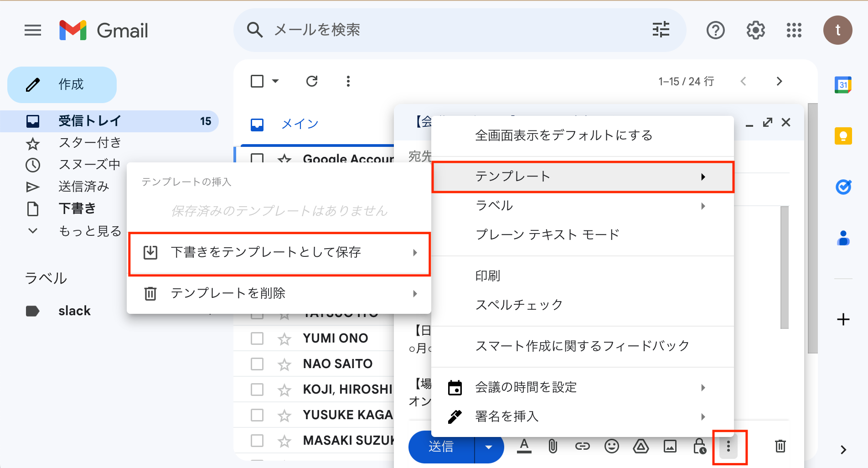Screen dimensions: 868x468
Task: Open the Help question mark icon
Action: pos(715,31)
